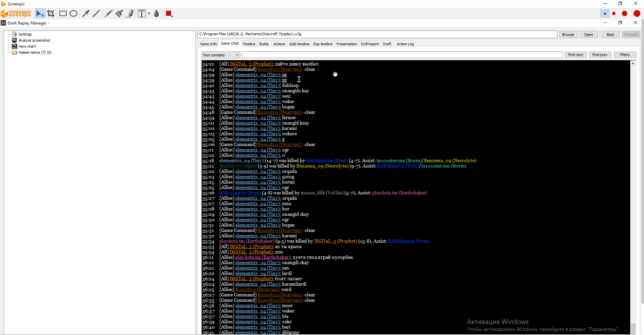
Task: Click elementris_04 (Tiny) link at 34:42
Action: click(258, 85)
